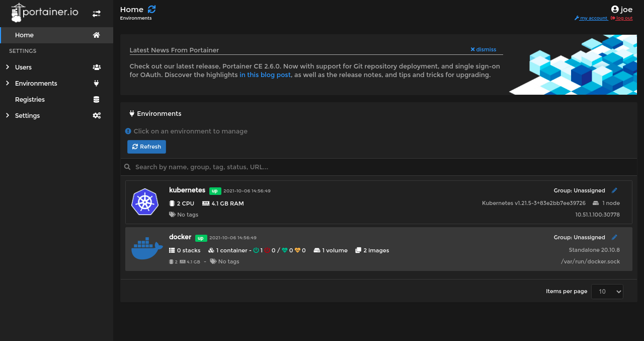The image size is (644, 341).
Task: Click the Portainer.io logo
Action: click(45, 13)
